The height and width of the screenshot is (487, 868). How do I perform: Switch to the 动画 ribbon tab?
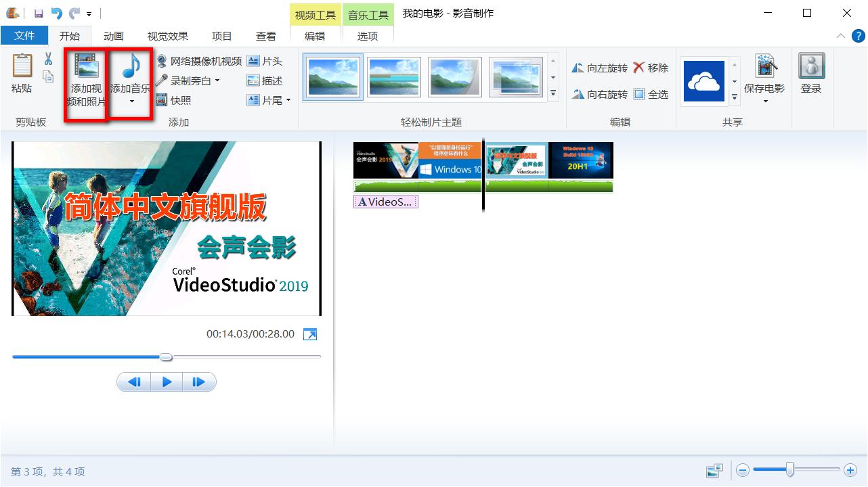point(114,36)
